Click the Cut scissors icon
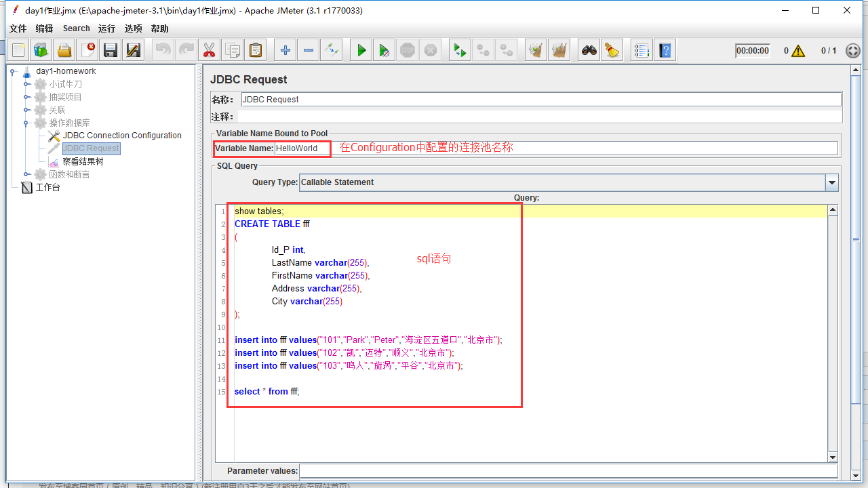 tap(209, 50)
